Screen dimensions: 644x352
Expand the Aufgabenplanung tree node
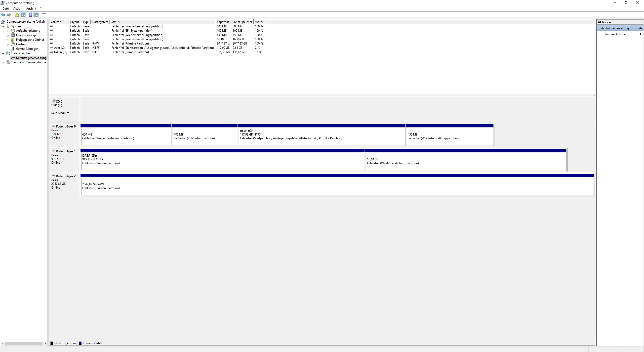[x=8, y=31]
